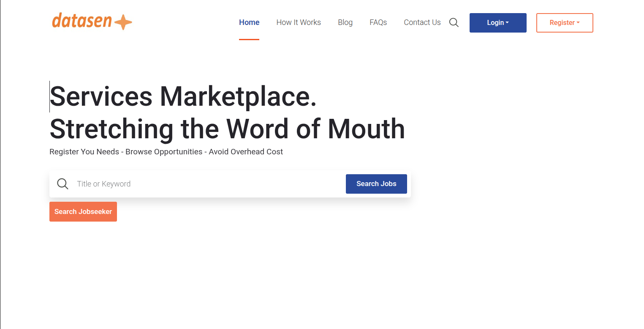The width and height of the screenshot is (644, 329).
Task: Navigate to the Blog page
Action: (345, 22)
